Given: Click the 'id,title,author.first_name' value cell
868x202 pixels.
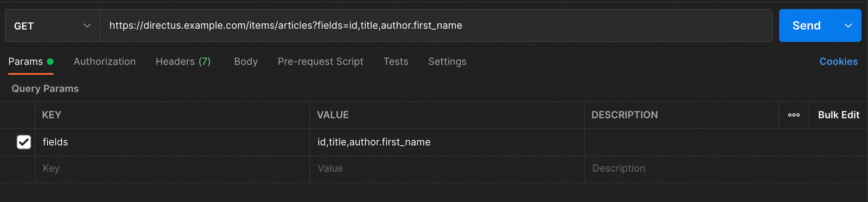Looking at the screenshot, I should pos(447,142).
